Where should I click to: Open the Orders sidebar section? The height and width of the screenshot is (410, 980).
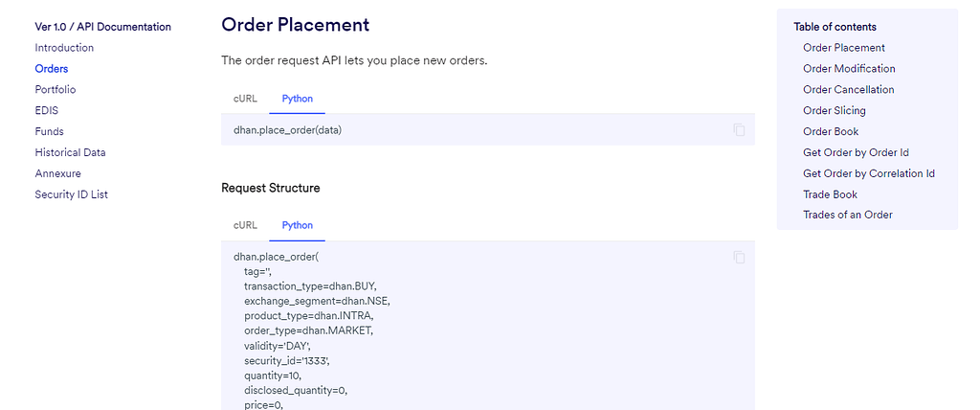52,69
